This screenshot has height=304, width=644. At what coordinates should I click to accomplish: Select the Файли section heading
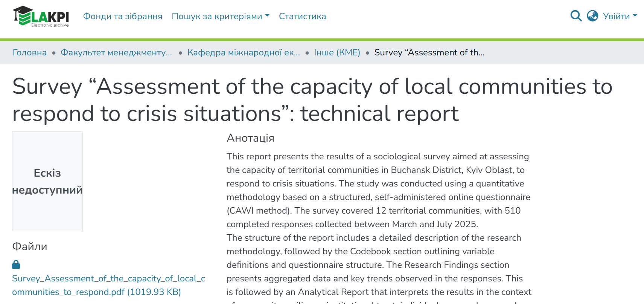click(x=30, y=246)
